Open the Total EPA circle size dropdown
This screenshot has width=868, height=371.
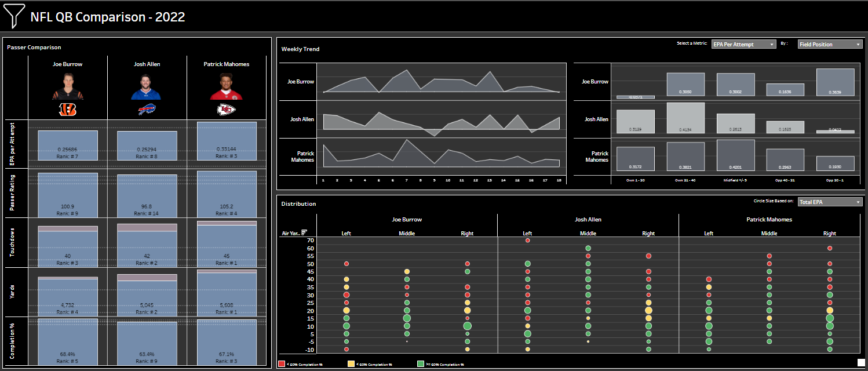pyautogui.click(x=830, y=202)
